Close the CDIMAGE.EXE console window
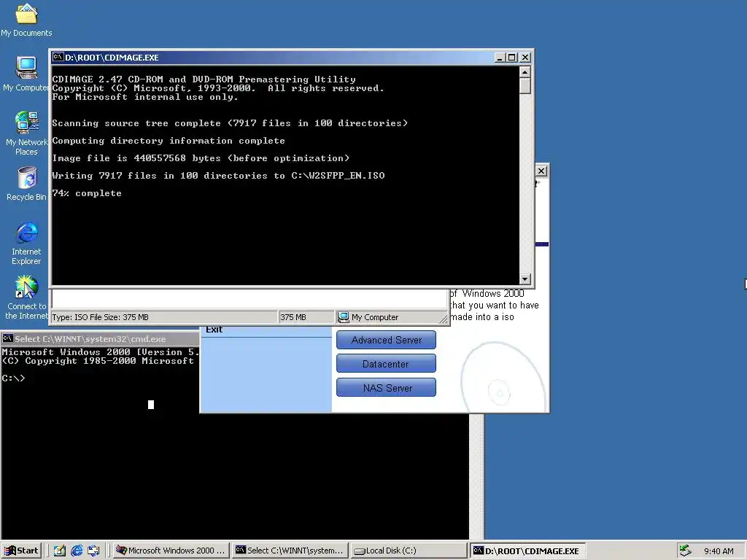The image size is (747, 560). [525, 57]
